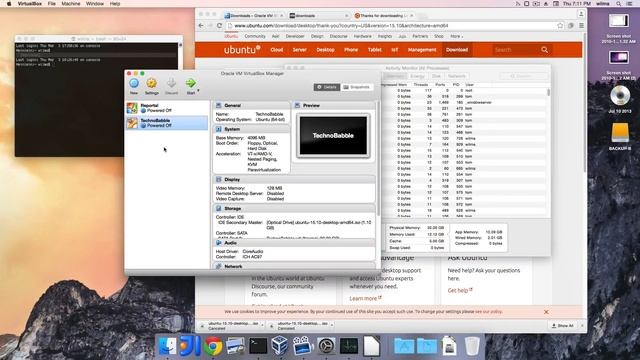Click the Ubuntu site search magnifier icon
The width and height of the screenshot is (640, 360).
coord(544,50)
